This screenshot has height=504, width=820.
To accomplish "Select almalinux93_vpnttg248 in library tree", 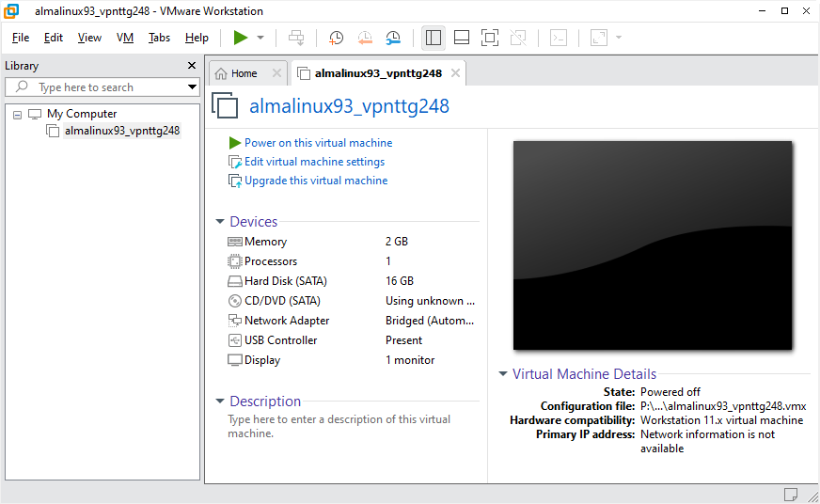I will [122, 131].
